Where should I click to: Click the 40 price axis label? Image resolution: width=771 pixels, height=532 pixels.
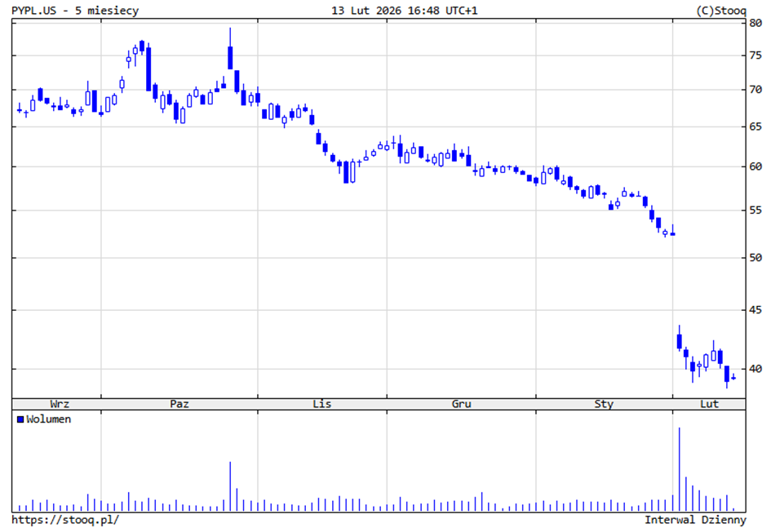coord(755,369)
